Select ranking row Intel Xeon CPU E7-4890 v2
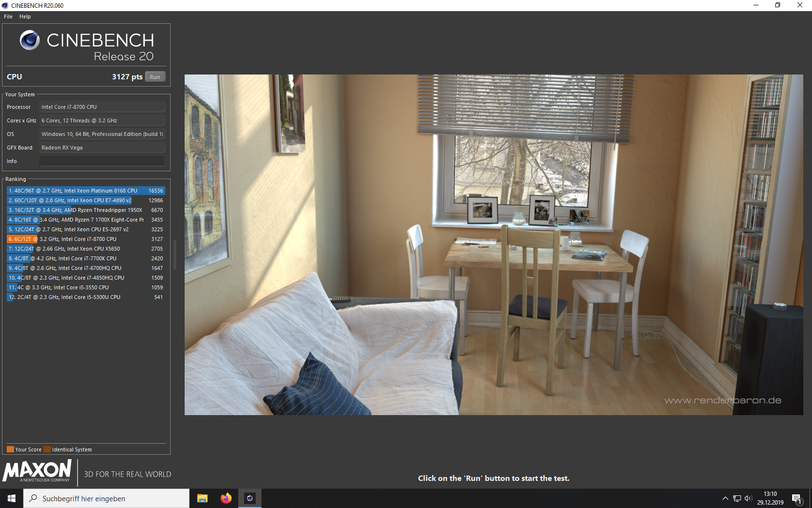Viewport: 812px width, 508px height. tap(86, 200)
